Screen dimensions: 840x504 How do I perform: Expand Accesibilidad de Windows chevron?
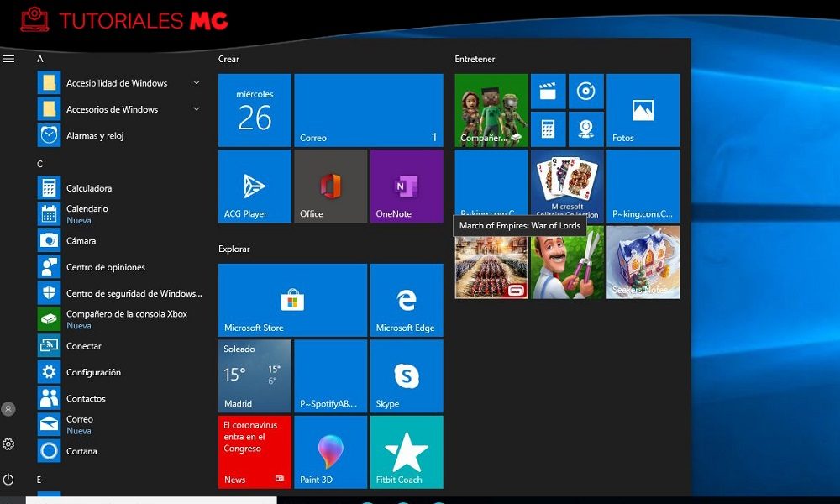(x=196, y=83)
